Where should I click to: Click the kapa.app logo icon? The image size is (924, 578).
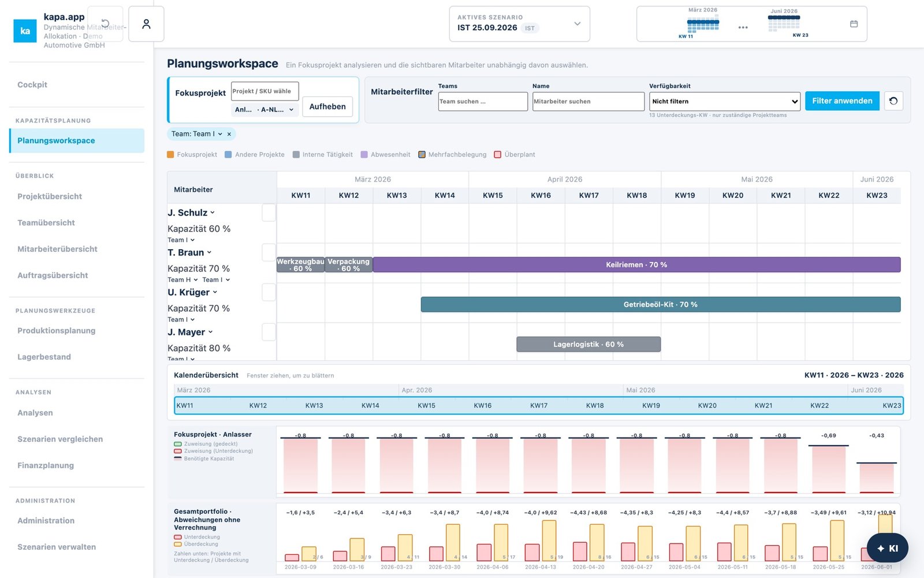point(25,31)
